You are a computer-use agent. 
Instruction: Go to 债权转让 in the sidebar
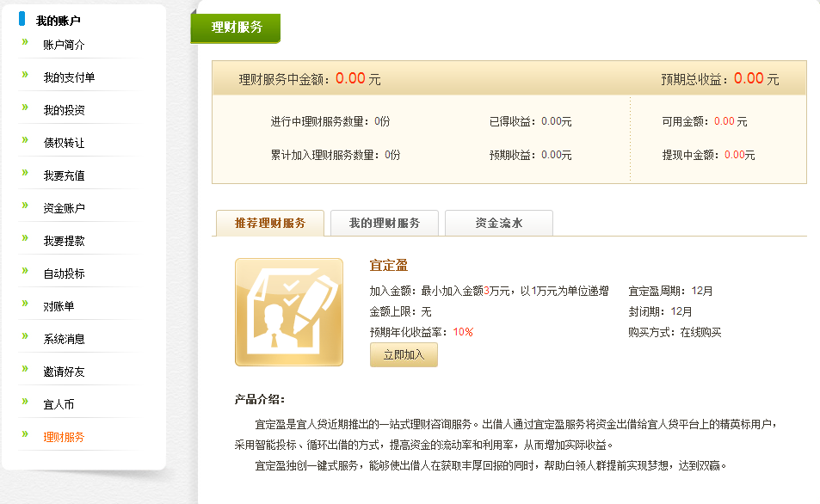(x=64, y=143)
